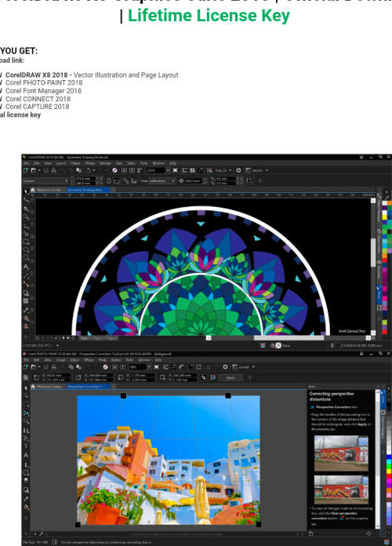Click the CorelDRAW horizontal scrollbar thumb

pyautogui.click(x=289, y=338)
